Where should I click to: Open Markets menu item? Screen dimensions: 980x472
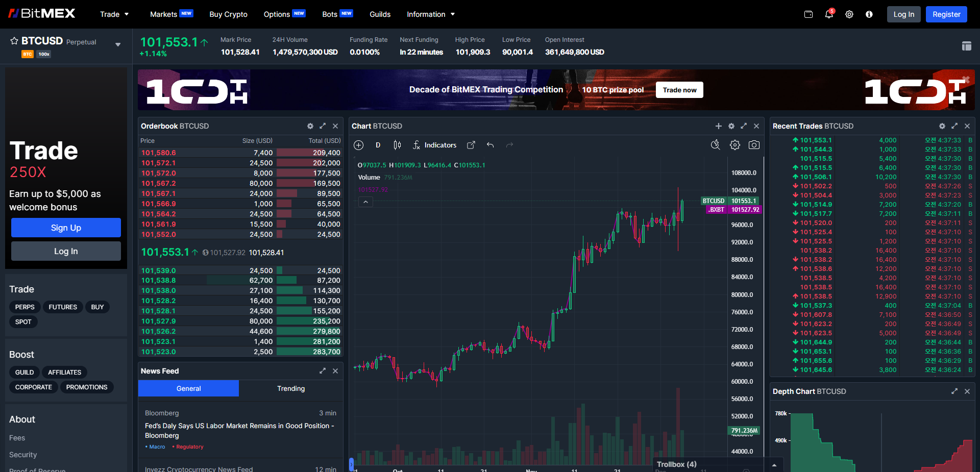point(171,14)
